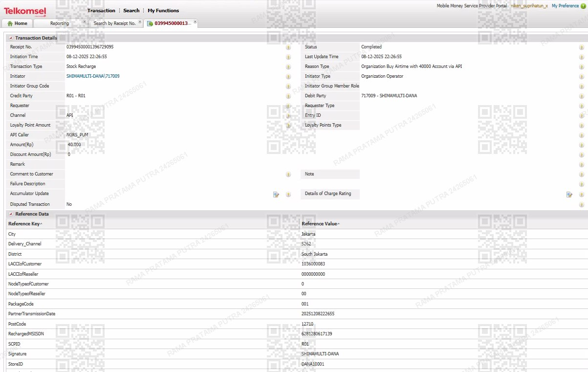Viewport: 588px width, 372px height.
Task: Click the green help question mark icon
Action: point(583,6)
